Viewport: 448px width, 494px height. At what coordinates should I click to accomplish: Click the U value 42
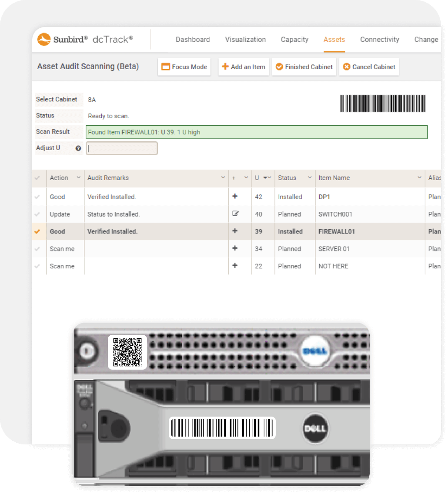[x=258, y=197]
